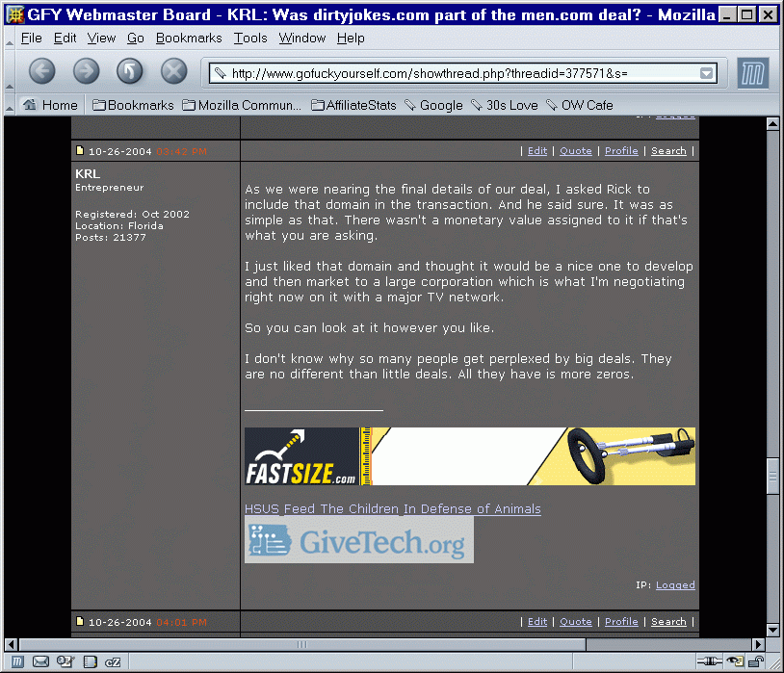Click the FastSize.com signature banner
This screenshot has height=673, width=784.
tap(470, 456)
